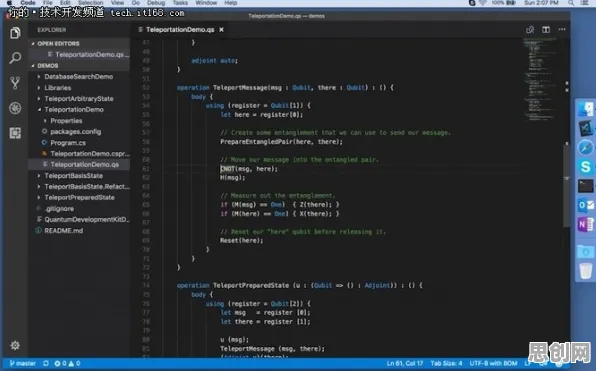Click Ln 61, Col 17 in status bar
This screenshot has height=371, width=596.
405,363
